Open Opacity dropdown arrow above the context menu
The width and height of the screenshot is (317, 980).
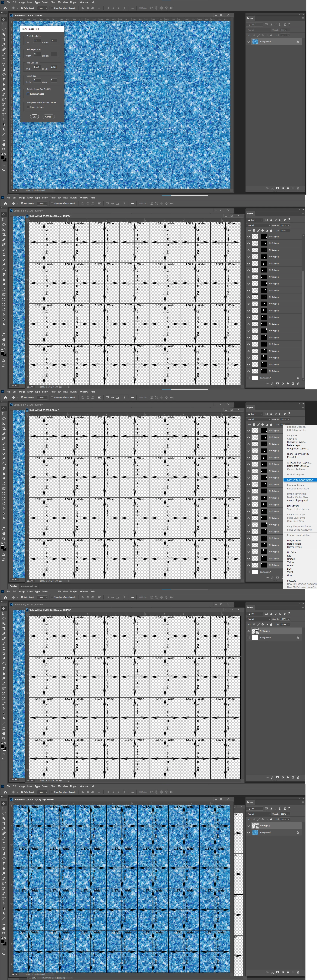pos(288,419)
